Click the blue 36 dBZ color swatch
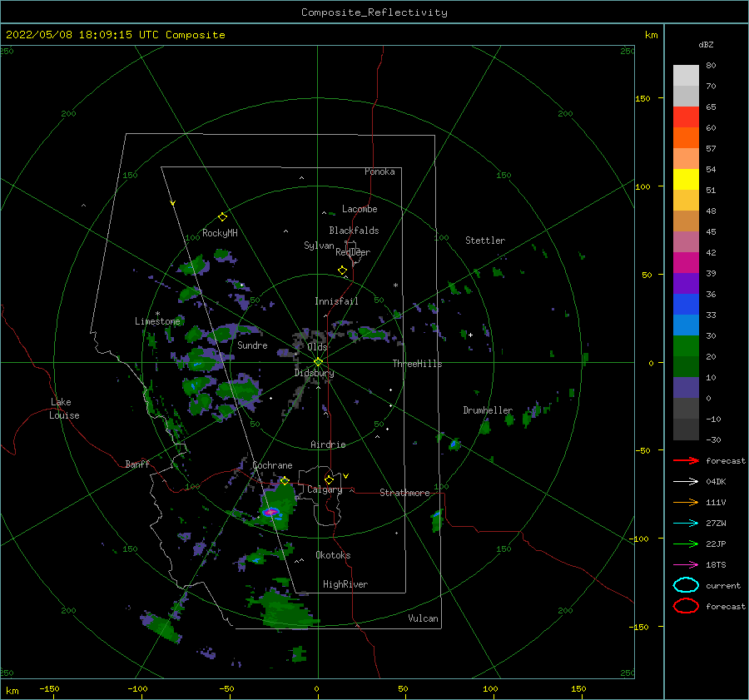The width and height of the screenshot is (749, 700). 686,304
